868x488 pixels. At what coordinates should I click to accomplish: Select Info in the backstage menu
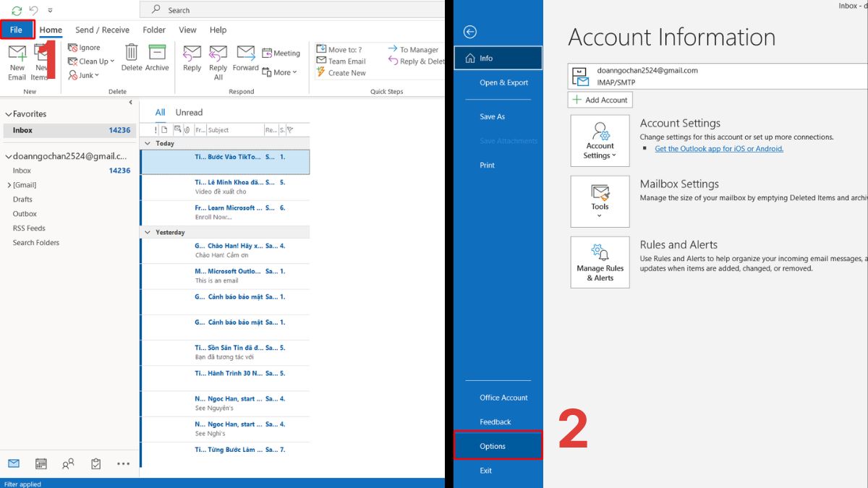[x=498, y=58]
